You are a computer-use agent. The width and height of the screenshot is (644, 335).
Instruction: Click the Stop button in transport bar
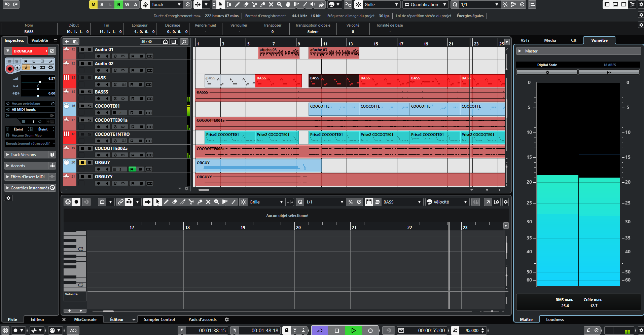(336, 330)
